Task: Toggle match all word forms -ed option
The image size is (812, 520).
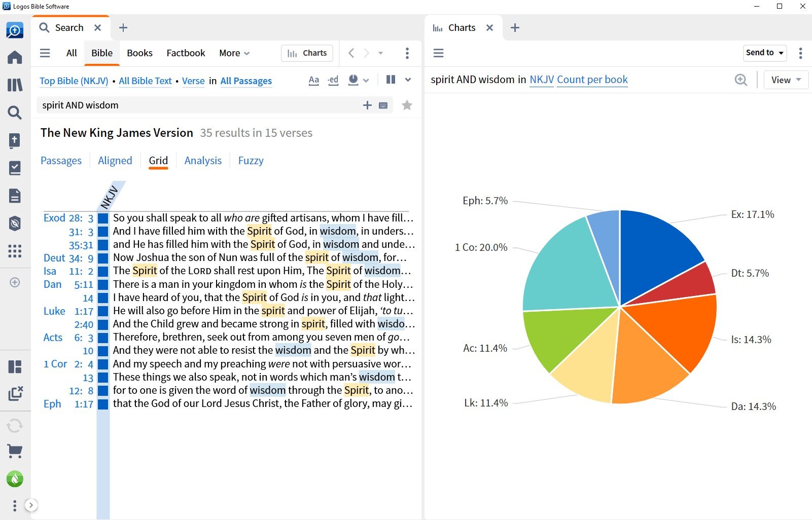Action: 333,80
